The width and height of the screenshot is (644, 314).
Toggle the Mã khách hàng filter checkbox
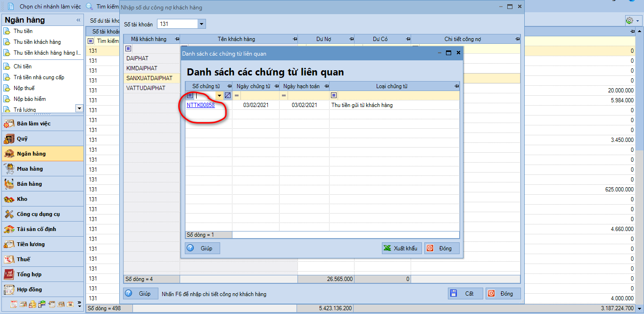(x=128, y=49)
